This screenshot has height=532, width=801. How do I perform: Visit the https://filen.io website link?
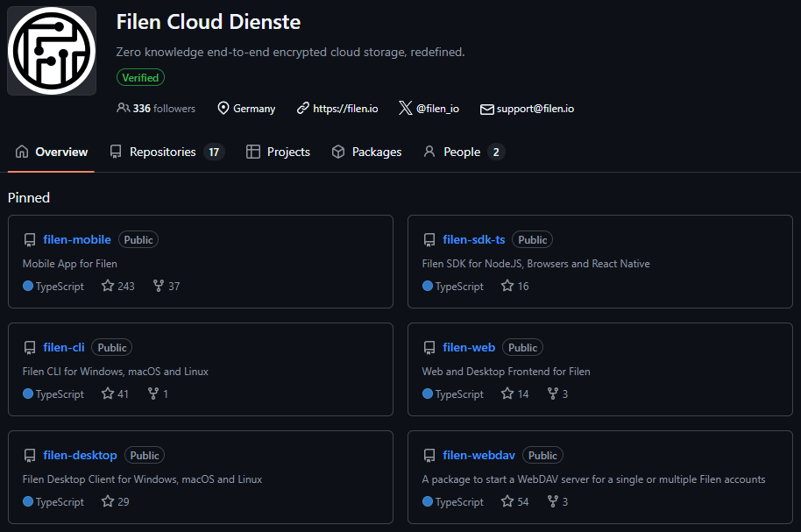click(345, 109)
